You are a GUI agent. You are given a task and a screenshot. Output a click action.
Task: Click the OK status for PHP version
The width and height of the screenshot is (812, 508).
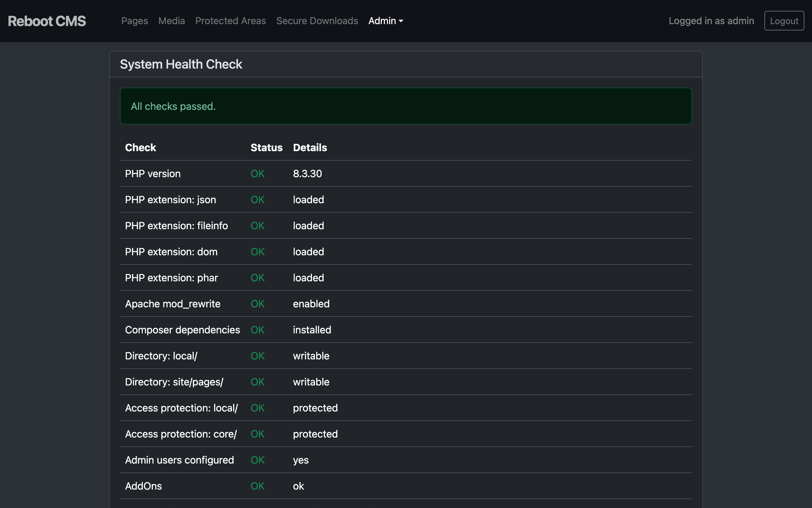(258, 174)
